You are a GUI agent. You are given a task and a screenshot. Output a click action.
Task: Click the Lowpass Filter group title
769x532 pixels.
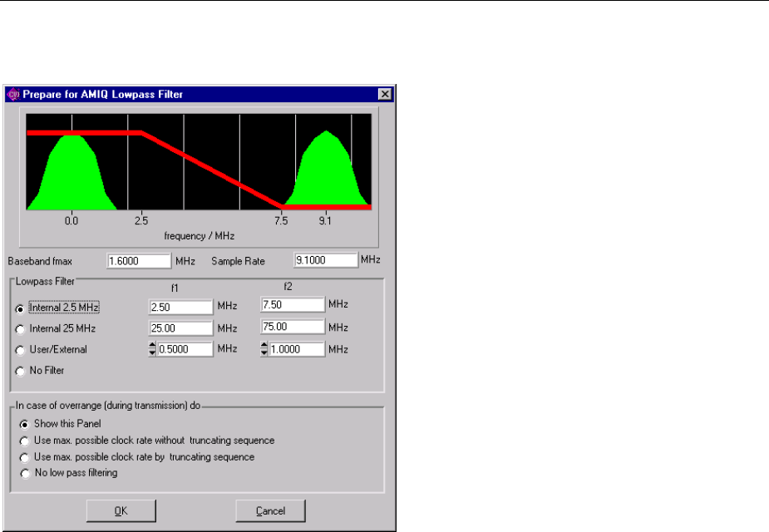[x=45, y=282]
